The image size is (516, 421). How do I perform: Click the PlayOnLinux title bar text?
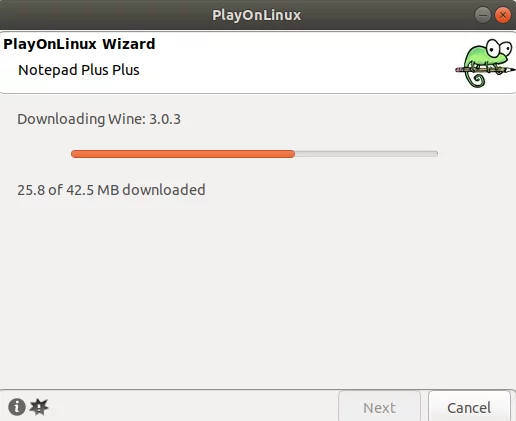257,15
